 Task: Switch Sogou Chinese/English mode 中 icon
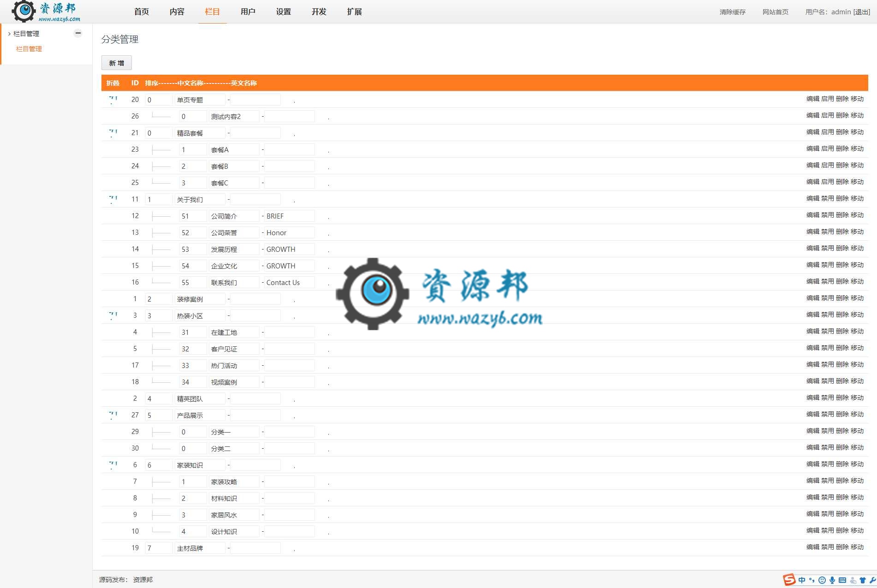click(x=802, y=580)
